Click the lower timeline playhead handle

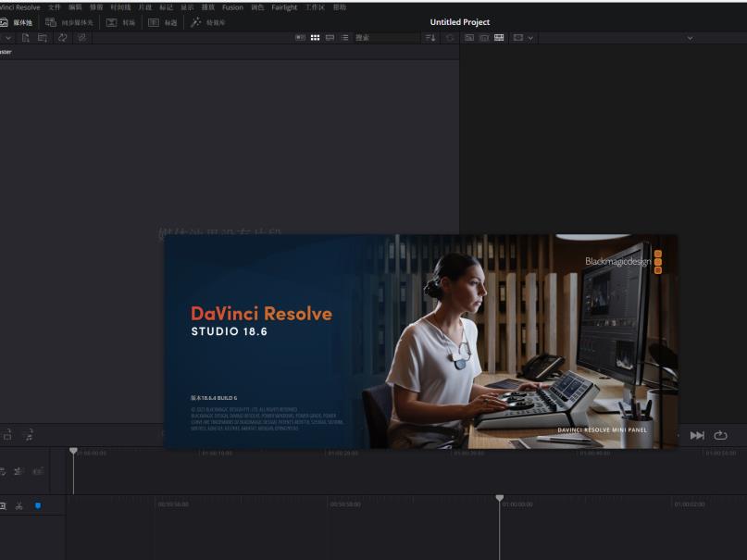[499, 498]
